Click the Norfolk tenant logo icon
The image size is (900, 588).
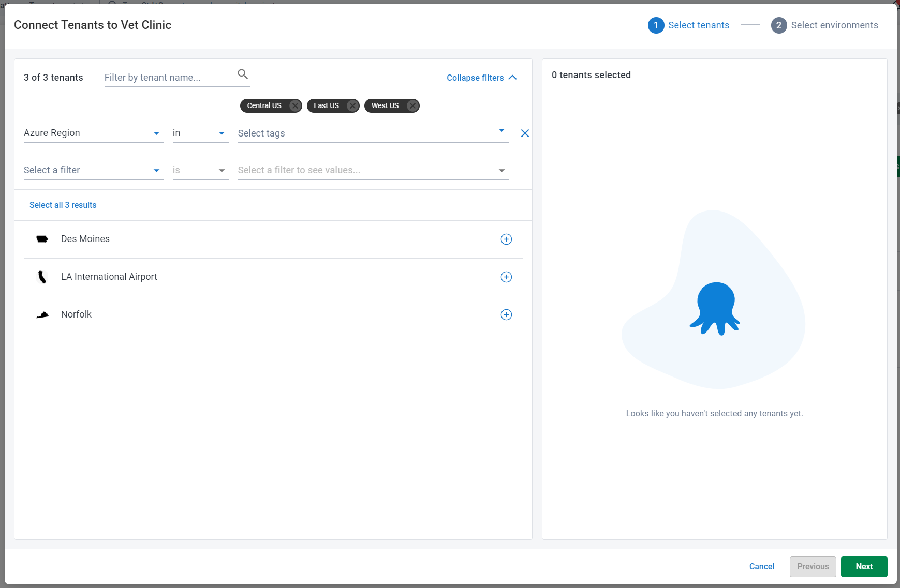42,314
